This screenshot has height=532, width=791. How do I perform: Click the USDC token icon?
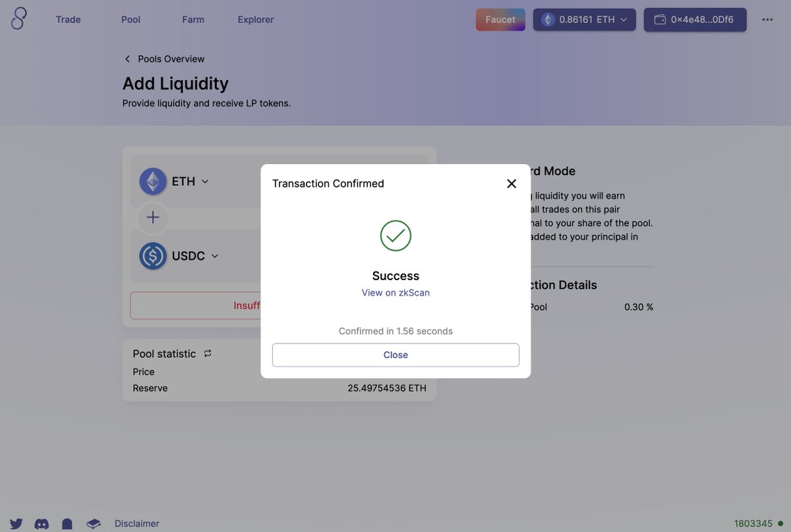153,256
